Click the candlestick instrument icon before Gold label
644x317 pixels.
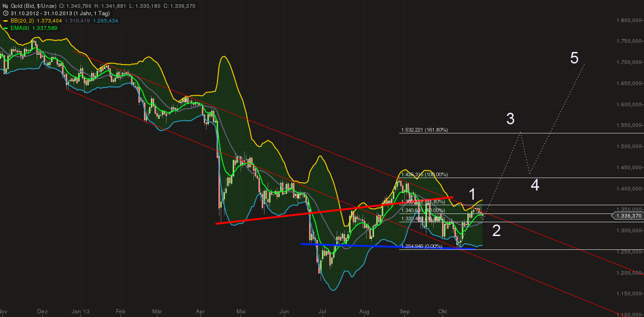pyautogui.click(x=5, y=6)
